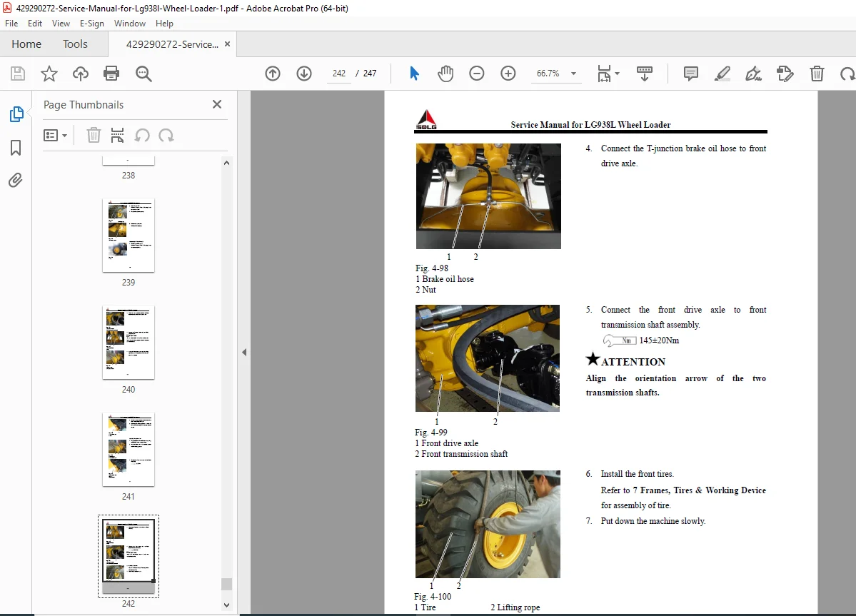This screenshot has width=856, height=616.
Task: Close the Page Thumbnails panel
Action: pos(217,104)
